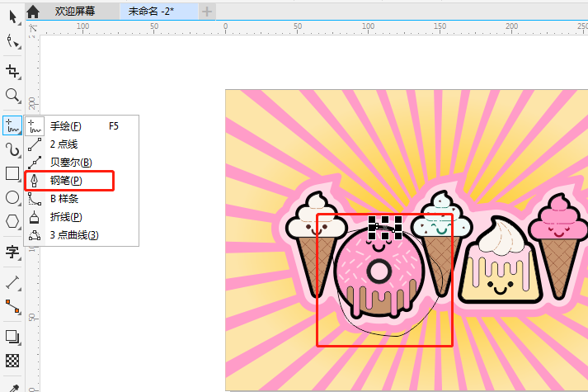The height and width of the screenshot is (392, 588).
Task: Select the Transparency checkerboard tool
Action: click(x=12, y=360)
